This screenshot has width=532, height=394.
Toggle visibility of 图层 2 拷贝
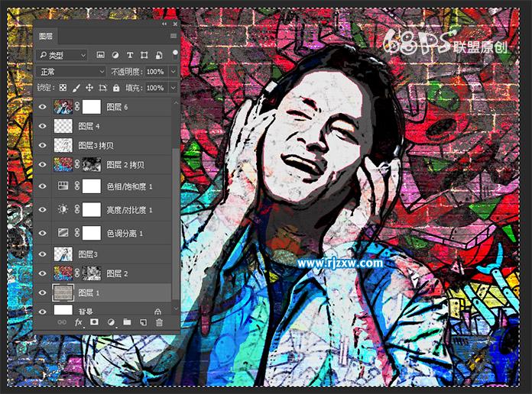click(42, 164)
